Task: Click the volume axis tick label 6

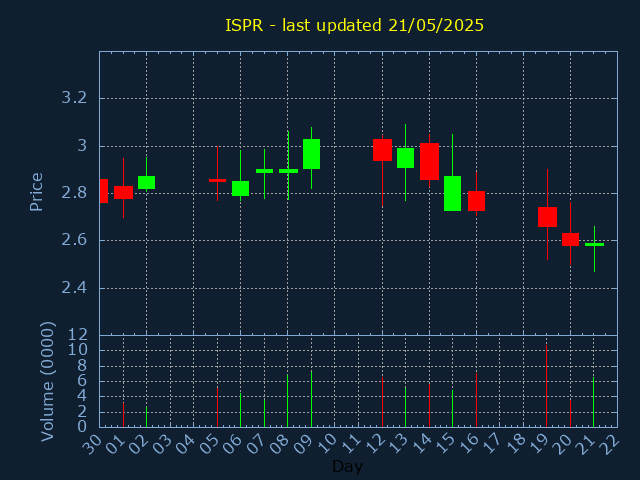Action: click(x=82, y=381)
